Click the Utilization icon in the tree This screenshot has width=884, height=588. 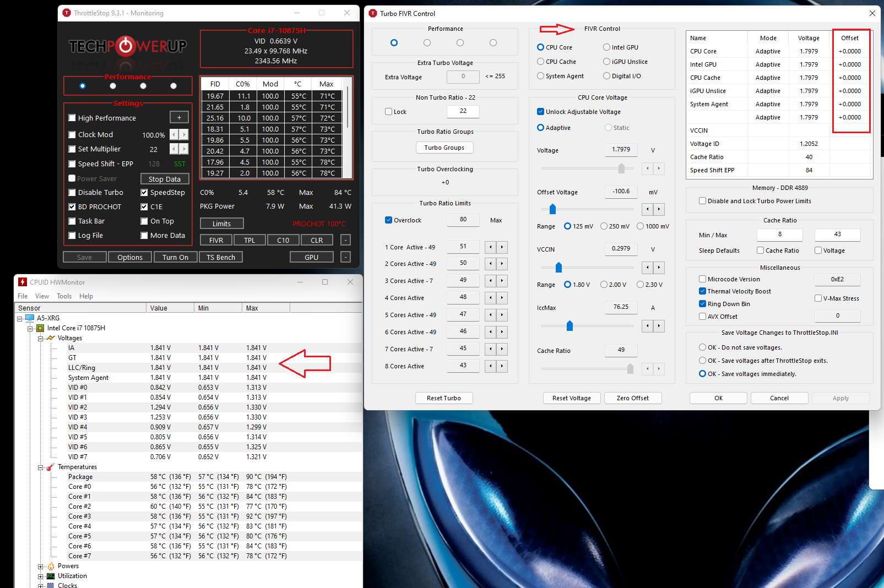tap(51, 576)
